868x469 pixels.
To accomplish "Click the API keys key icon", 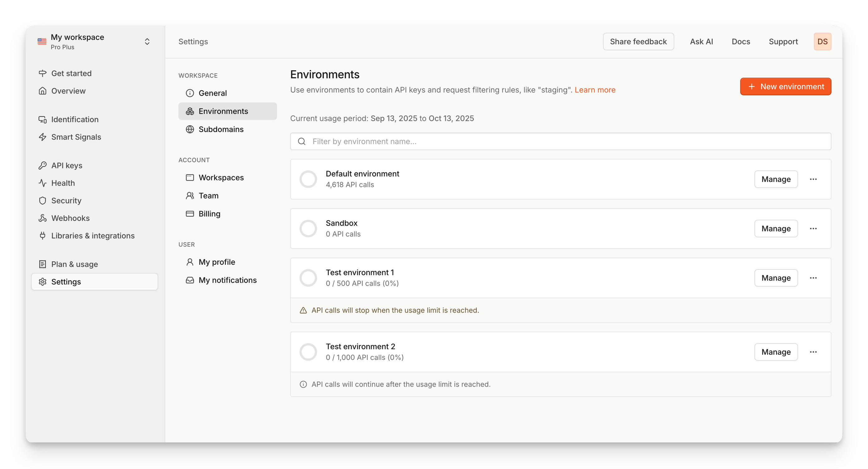I will tap(42, 165).
